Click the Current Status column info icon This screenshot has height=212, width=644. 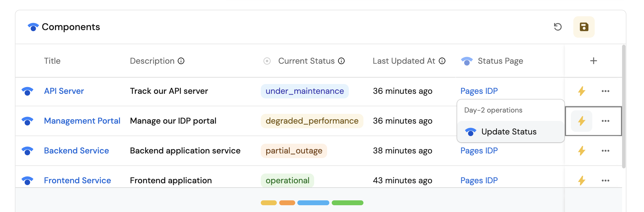click(341, 61)
